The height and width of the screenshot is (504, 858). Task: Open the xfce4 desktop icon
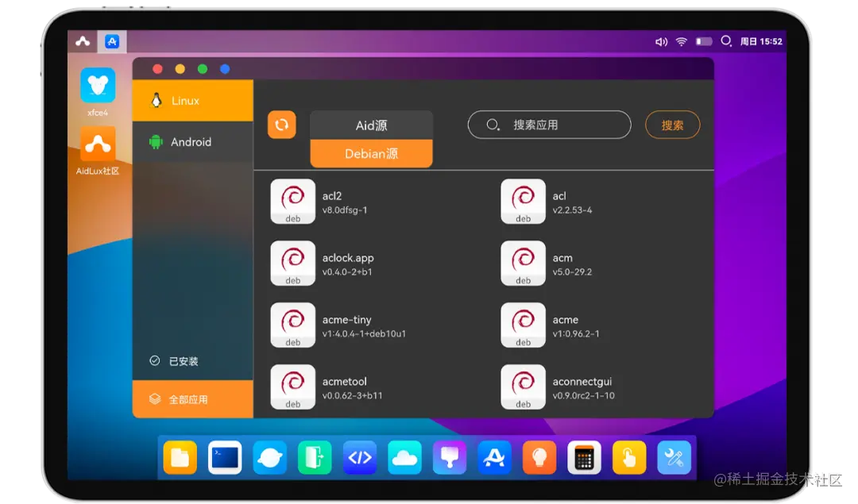pos(98,86)
